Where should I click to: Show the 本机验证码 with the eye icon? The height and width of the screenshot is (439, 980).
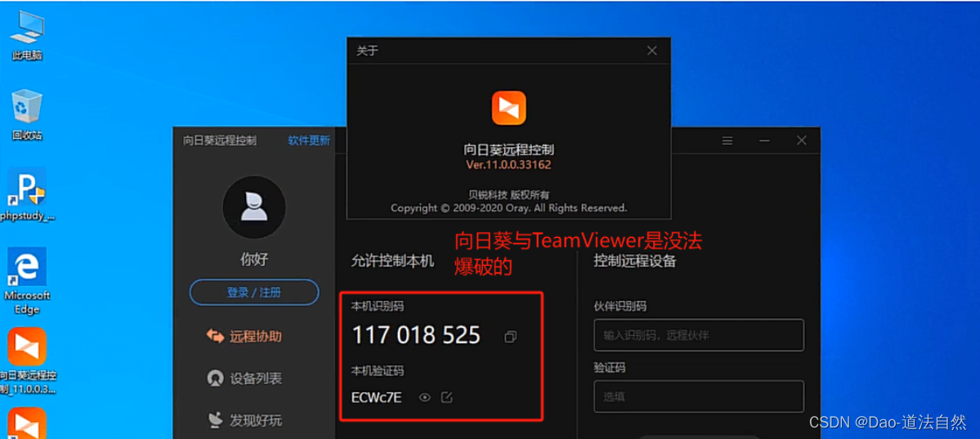tap(425, 397)
